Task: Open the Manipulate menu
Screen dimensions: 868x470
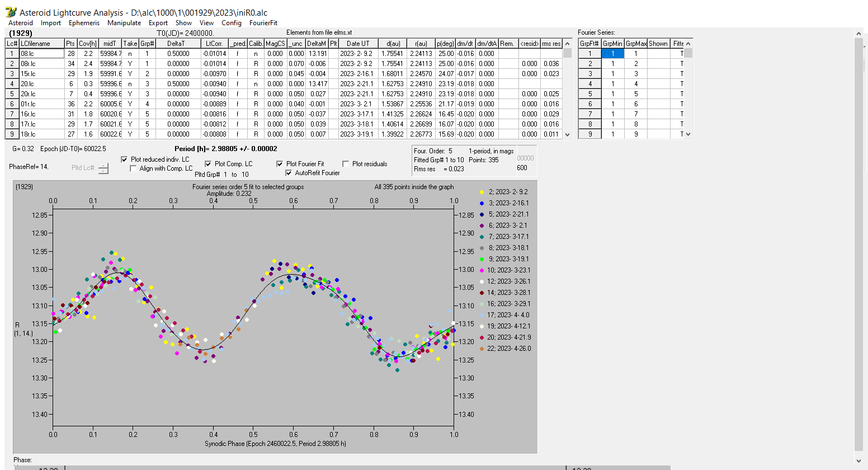Action: click(x=124, y=23)
